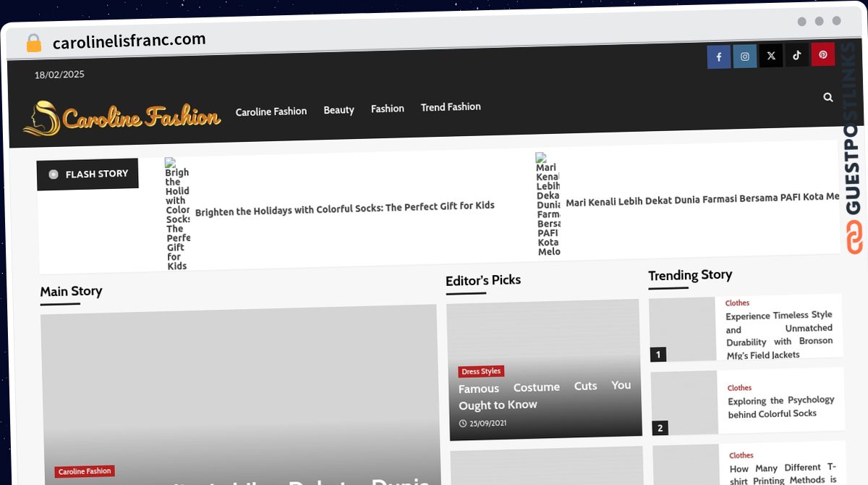Open the PAFI Kota pharmacy flash story
868x485 pixels.
point(702,199)
